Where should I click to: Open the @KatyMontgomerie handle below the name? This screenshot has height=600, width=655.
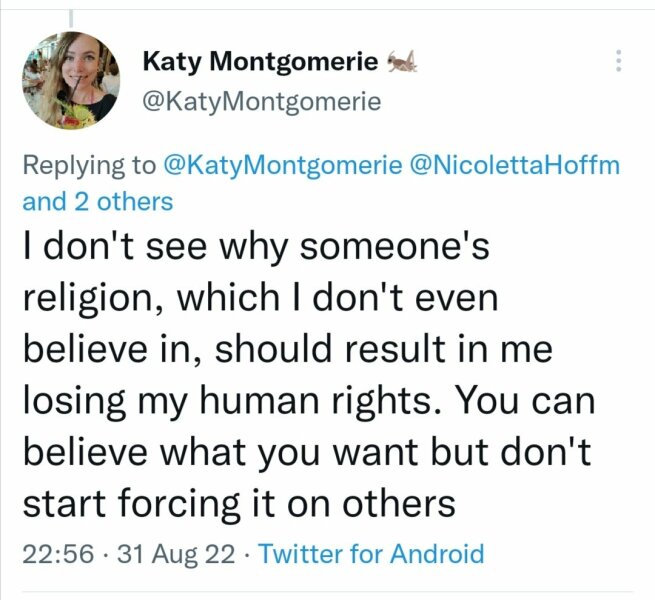(262, 100)
